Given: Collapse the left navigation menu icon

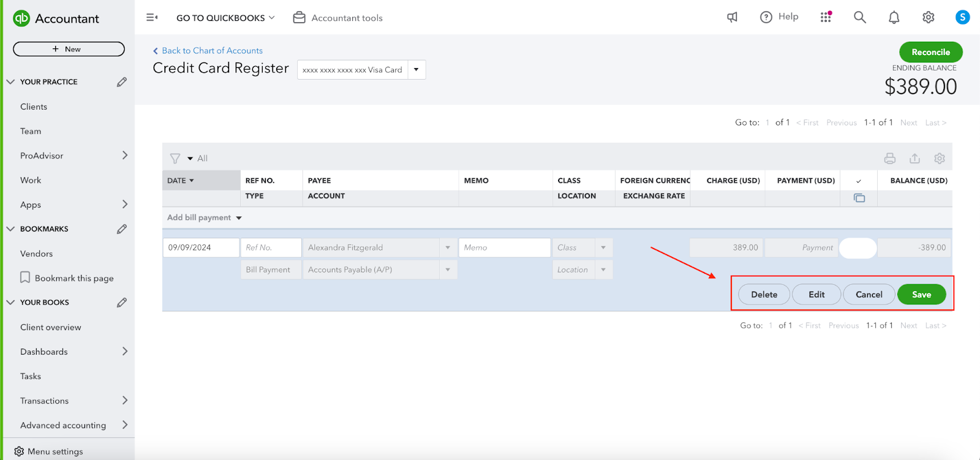Looking at the screenshot, I should pos(152,18).
